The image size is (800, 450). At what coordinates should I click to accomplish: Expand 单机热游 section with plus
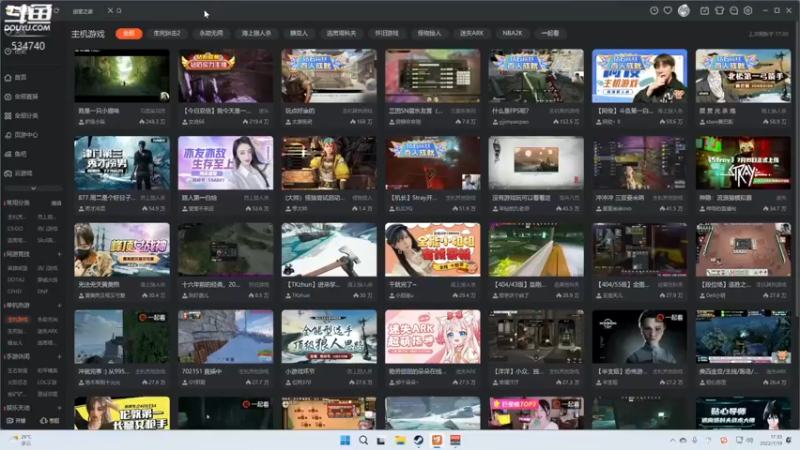click(59, 306)
